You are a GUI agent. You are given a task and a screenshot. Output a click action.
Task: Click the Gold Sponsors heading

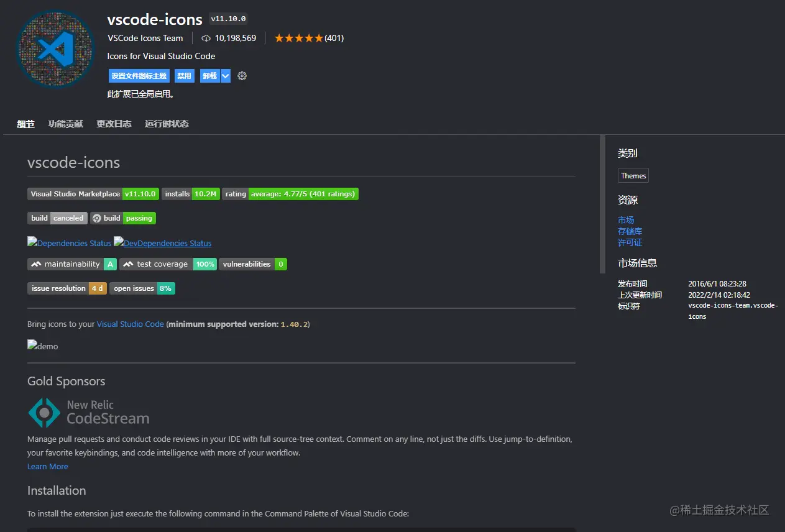67,381
